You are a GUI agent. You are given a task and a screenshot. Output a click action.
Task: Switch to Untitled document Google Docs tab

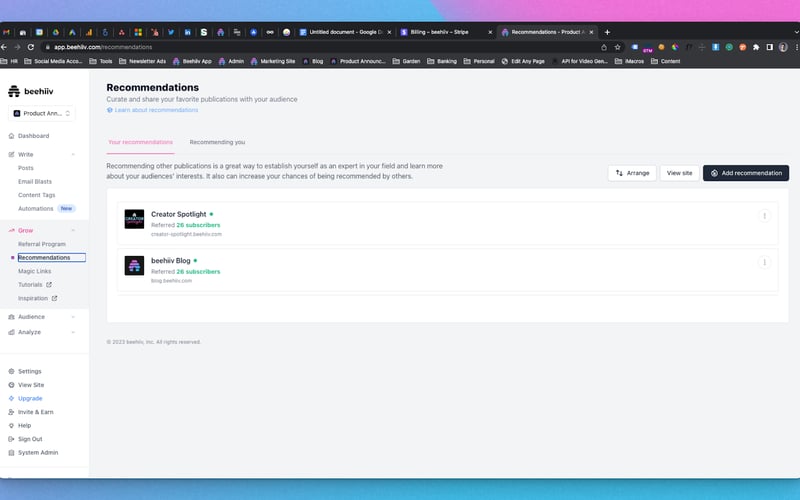345,32
